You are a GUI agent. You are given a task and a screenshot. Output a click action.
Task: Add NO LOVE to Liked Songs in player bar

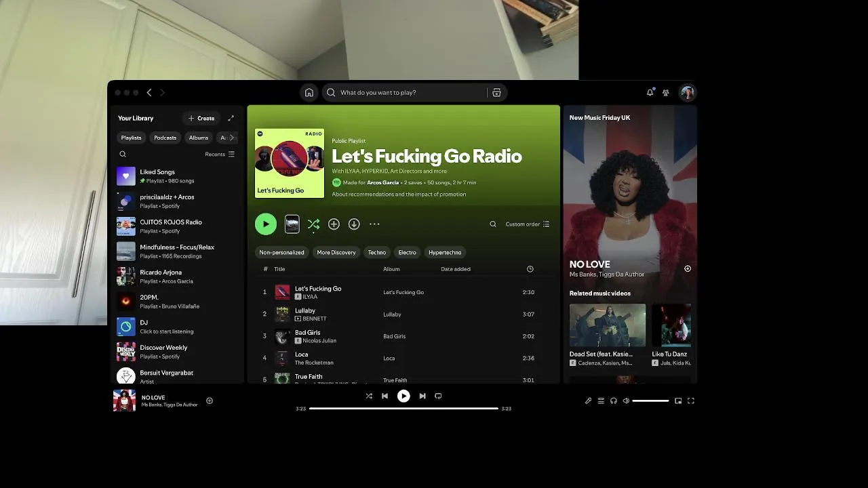click(210, 401)
